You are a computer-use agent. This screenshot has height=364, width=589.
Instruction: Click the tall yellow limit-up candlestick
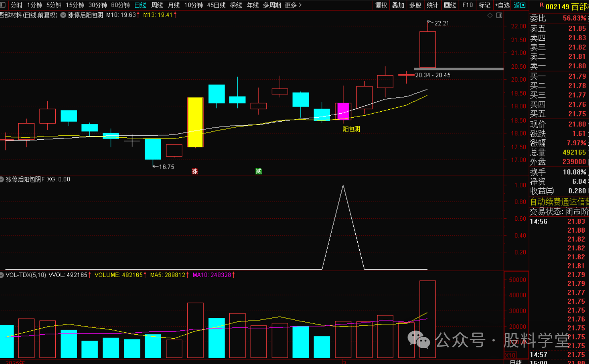pyautogui.click(x=195, y=122)
